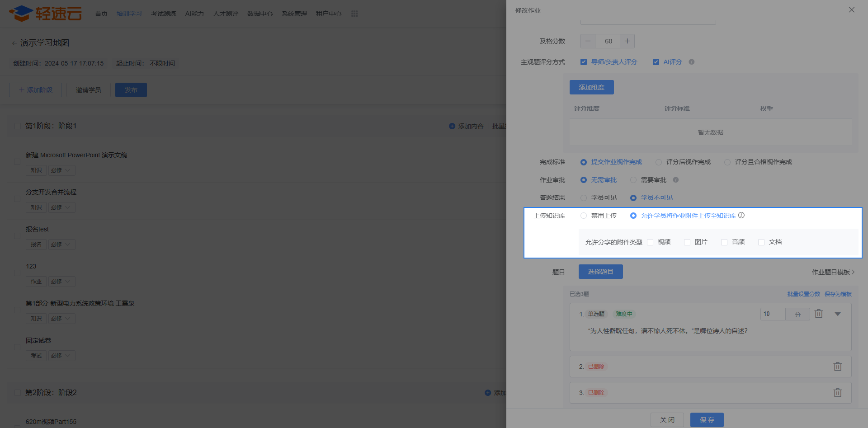Click the trash icon for question 1

point(818,314)
